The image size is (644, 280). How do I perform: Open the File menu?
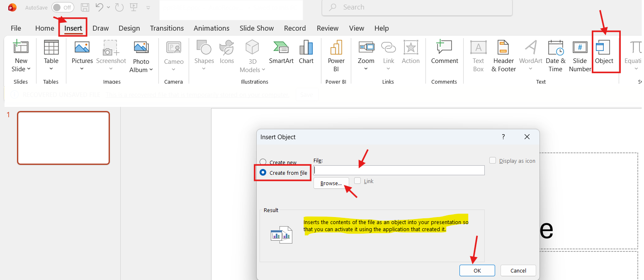pos(16,28)
